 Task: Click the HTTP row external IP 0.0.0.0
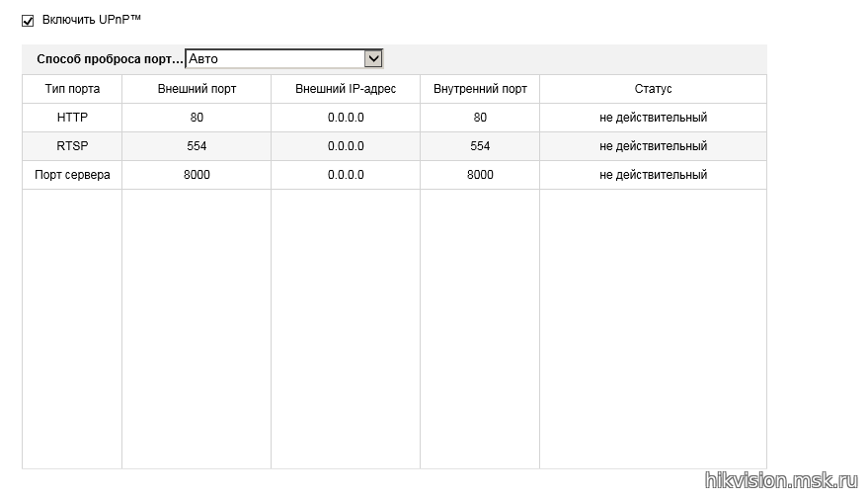point(346,118)
